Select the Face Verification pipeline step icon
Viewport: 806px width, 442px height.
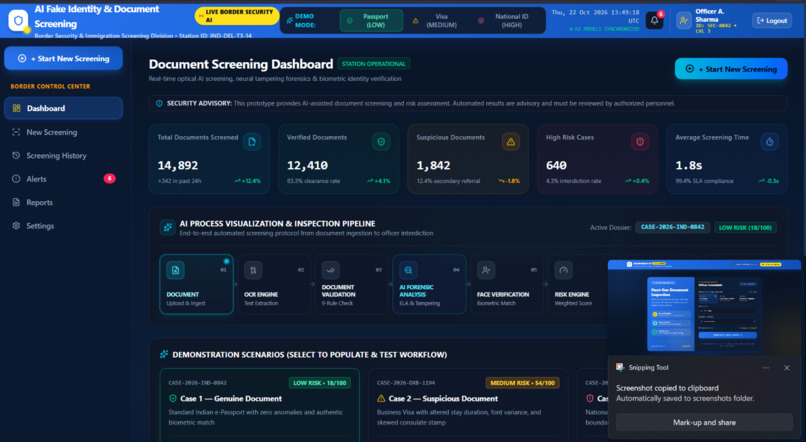tap(486, 270)
